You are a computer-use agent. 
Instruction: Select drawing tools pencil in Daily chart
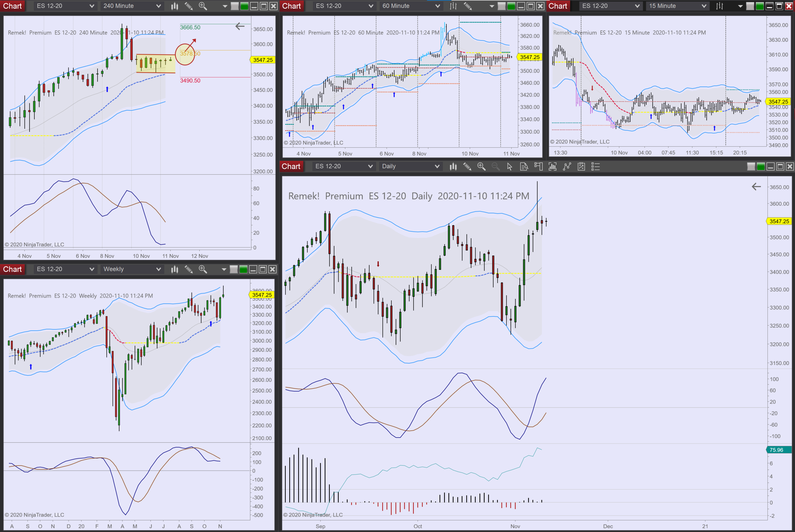click(x=467, y=167)
